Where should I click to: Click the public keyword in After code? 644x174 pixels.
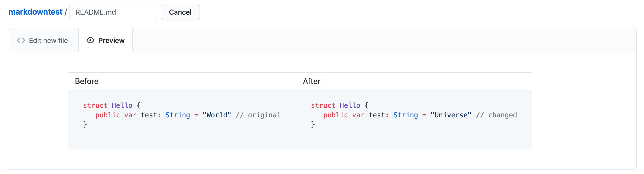[x=336, y=115]
